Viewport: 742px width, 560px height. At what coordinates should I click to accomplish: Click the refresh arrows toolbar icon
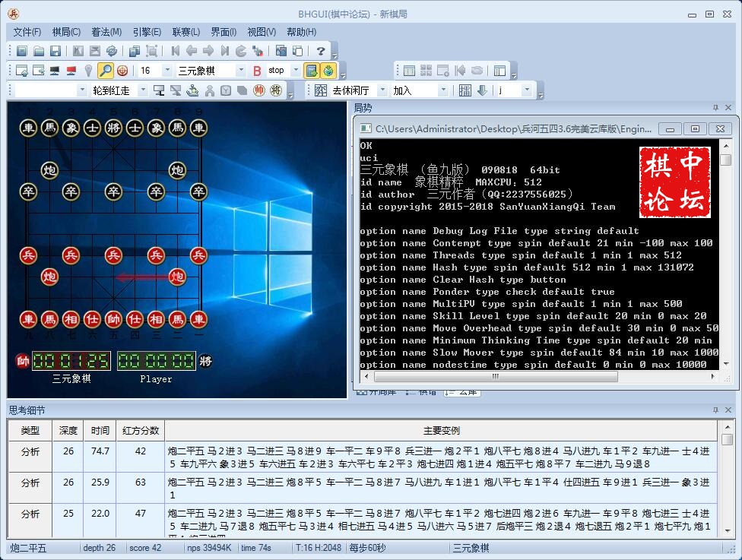(112, 51)
